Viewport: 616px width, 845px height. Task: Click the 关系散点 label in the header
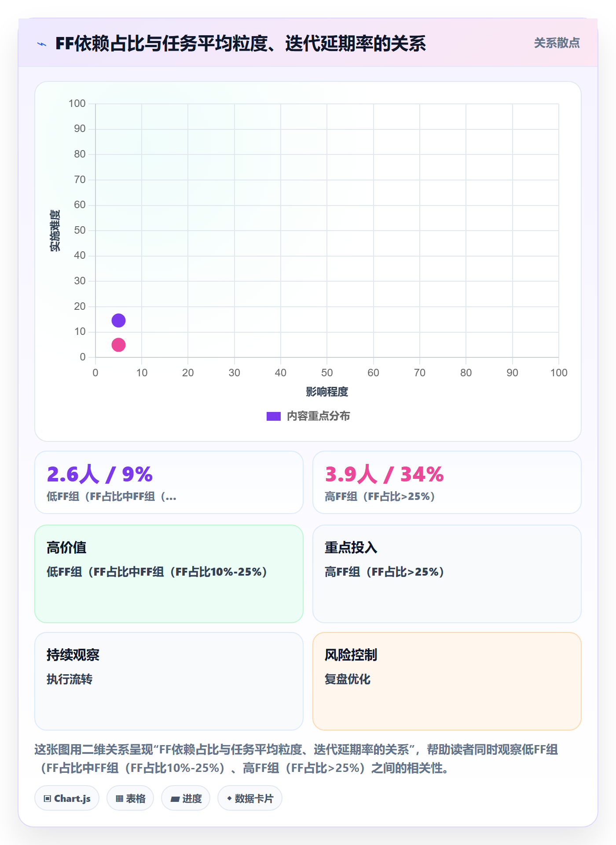click(x=557, y=43)
